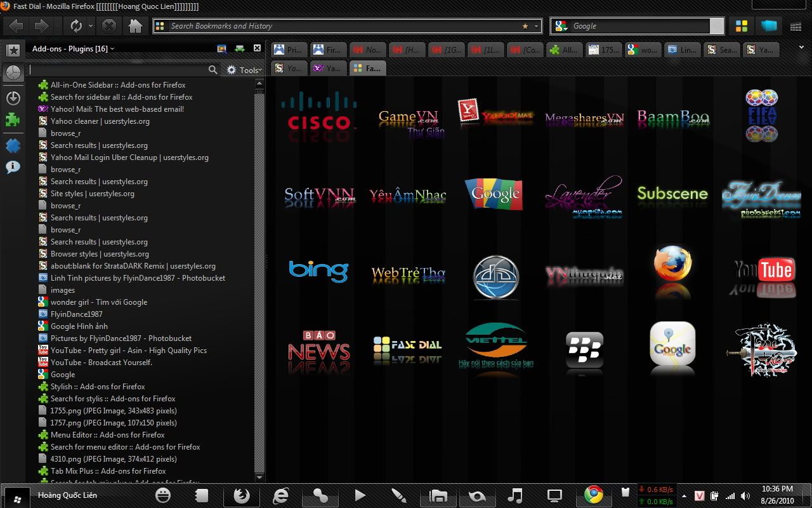Viewport: 812px width, 508px height.
Task: Open Google Chrome from the taskbar
Action: 594,495
